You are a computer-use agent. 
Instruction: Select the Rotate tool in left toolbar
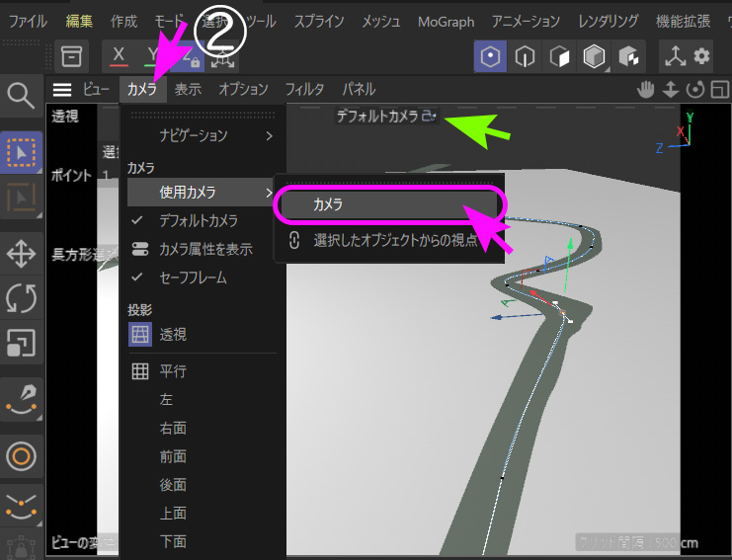(21, 297)
